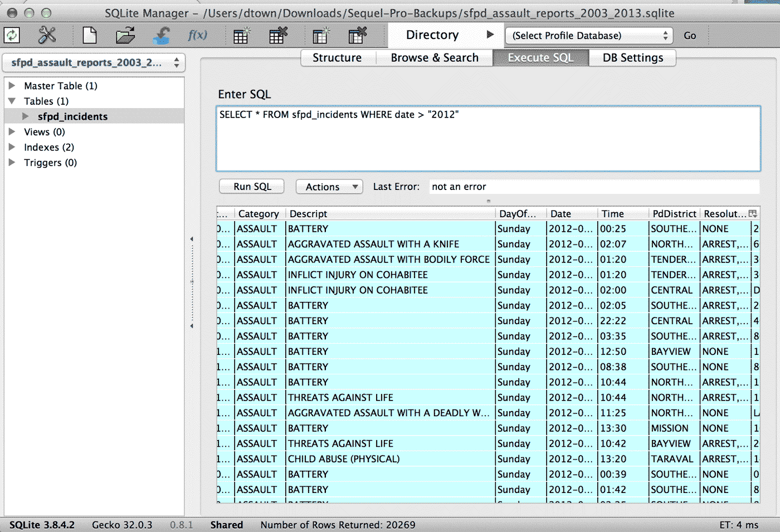This screenshot has width=780, height=532.
Task: Click the create table icon
Action: click(x=241, y=36)
